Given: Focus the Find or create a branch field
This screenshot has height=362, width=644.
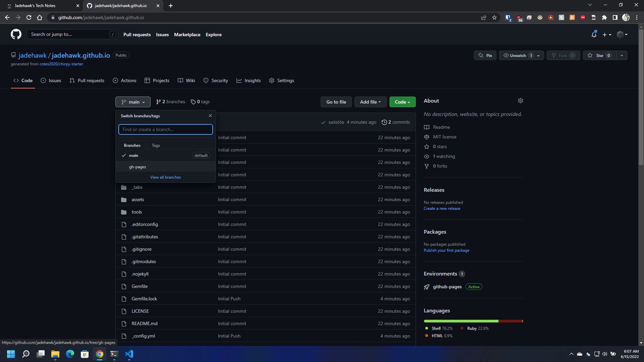Looking at the screenshot, I should point(165,129).
